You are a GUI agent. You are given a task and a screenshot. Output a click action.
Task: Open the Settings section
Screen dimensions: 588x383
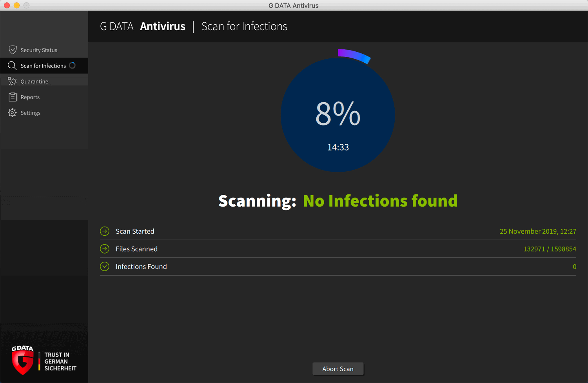[x=31, y=113]
